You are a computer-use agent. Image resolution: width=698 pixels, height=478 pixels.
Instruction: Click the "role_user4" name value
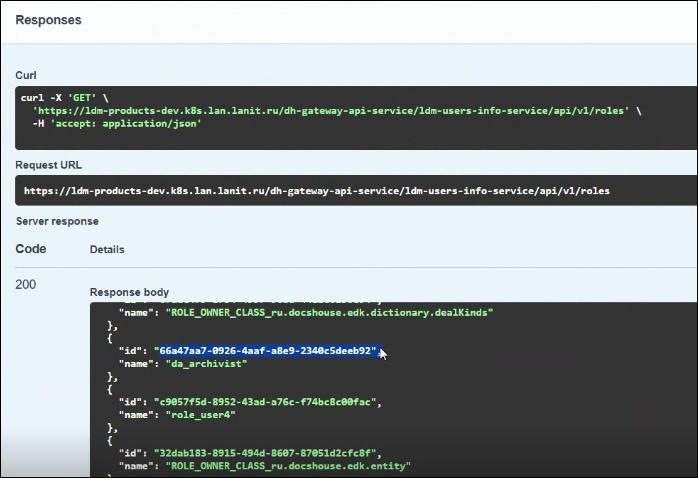pos(201,415)
